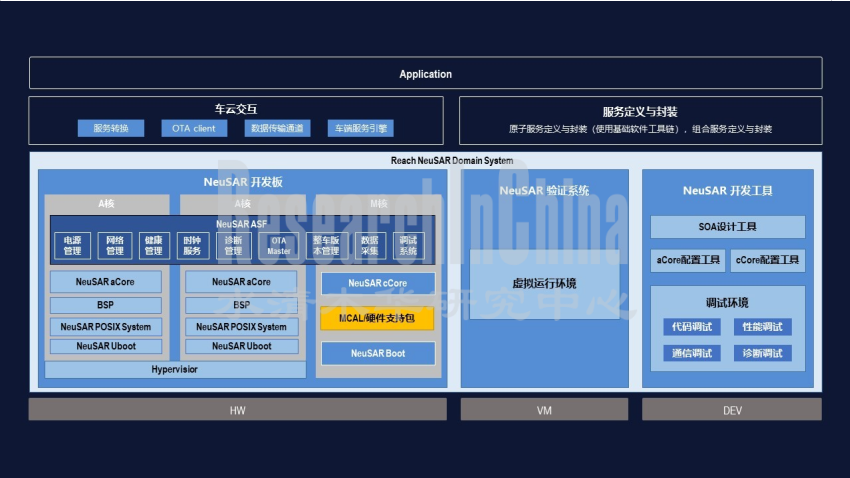The image size is (850, 478).
Task: Click the aCore配置工具 box
Action: pos(688,260)
